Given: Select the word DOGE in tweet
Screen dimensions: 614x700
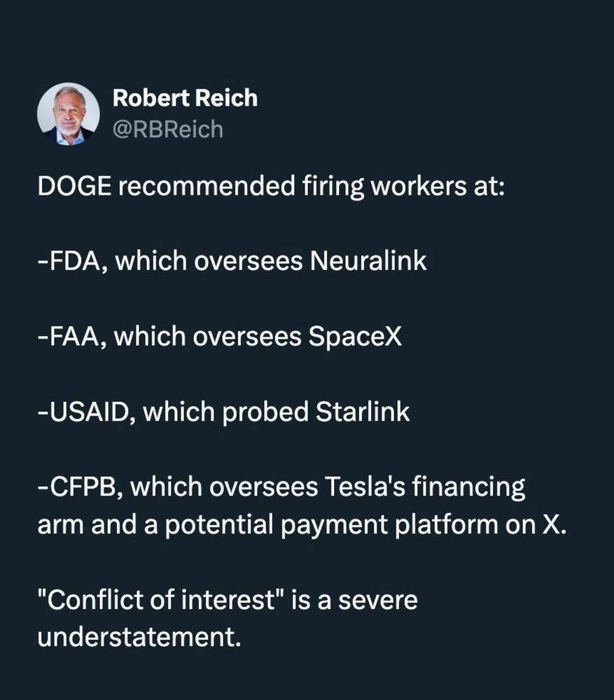Looking at the screenshot, I should click(74, 185).
